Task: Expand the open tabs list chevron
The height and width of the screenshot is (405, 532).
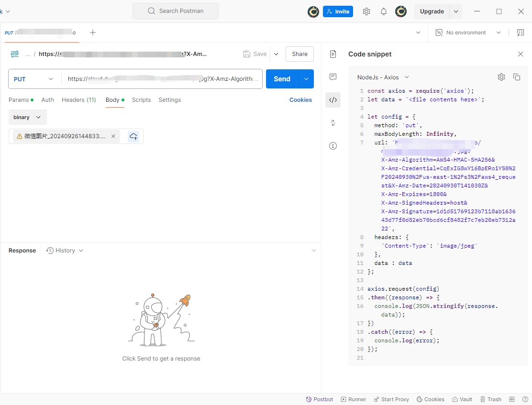Action: (418, 33)
